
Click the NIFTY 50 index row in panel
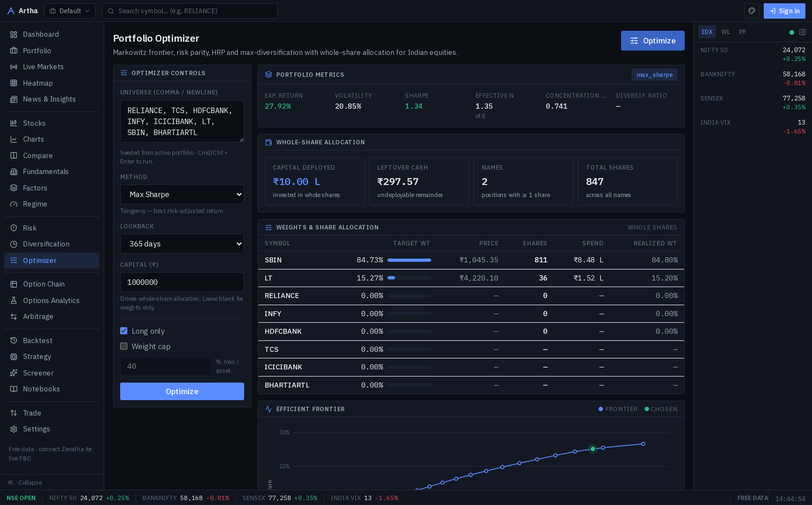tap(752, 54)
